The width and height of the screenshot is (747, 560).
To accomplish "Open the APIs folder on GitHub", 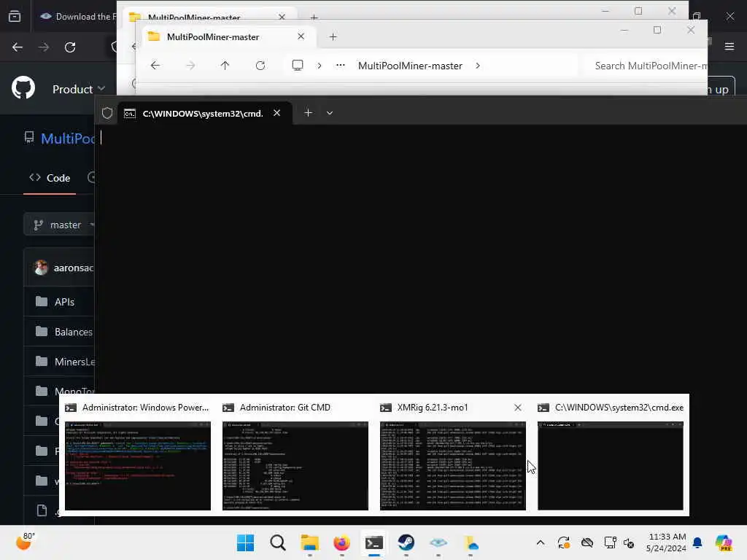I will pos(64,302).
